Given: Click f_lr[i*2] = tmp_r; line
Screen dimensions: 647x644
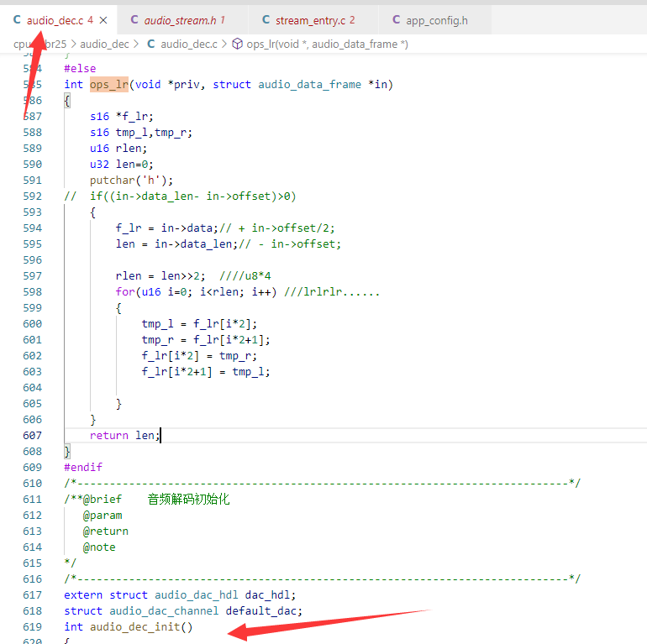Looking at the screenshot, I should point(199,356).
